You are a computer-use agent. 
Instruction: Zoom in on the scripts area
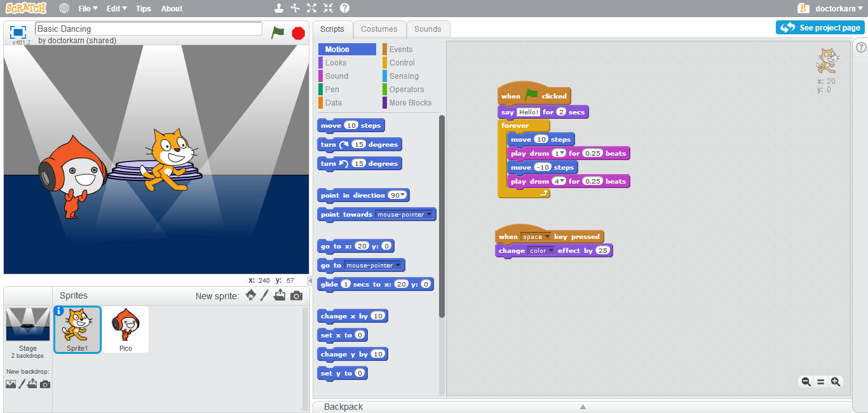[836, 381]
